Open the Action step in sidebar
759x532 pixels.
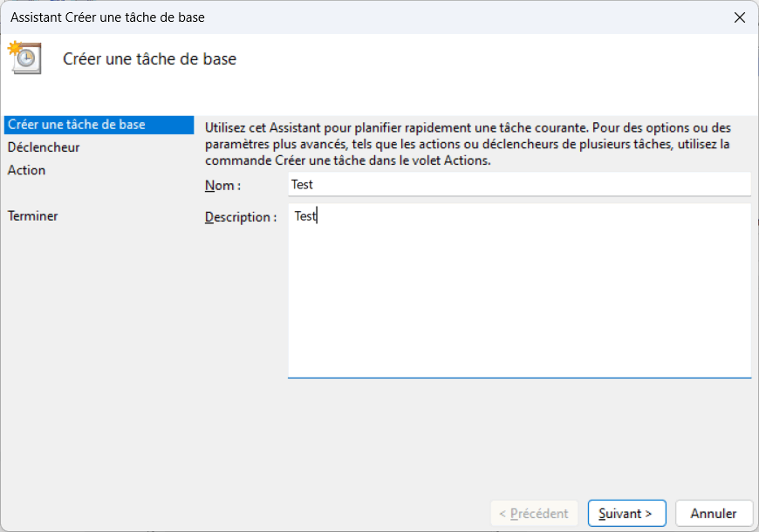pos(27,170)
